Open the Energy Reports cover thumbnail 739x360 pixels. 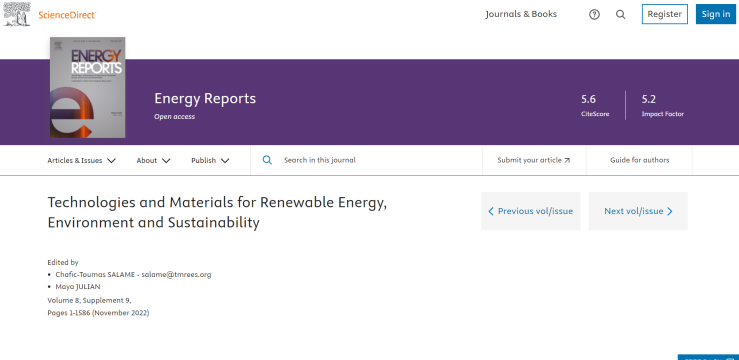tap(88, 88)
